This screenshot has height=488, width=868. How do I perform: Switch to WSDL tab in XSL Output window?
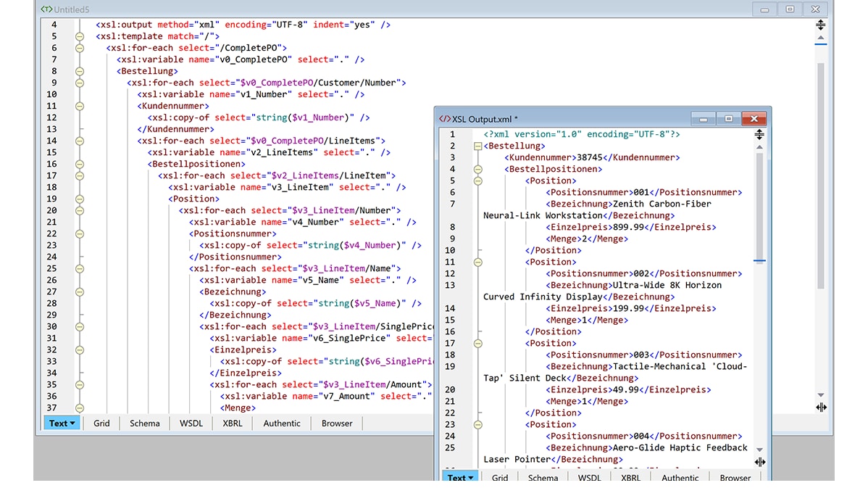(590, 476)
